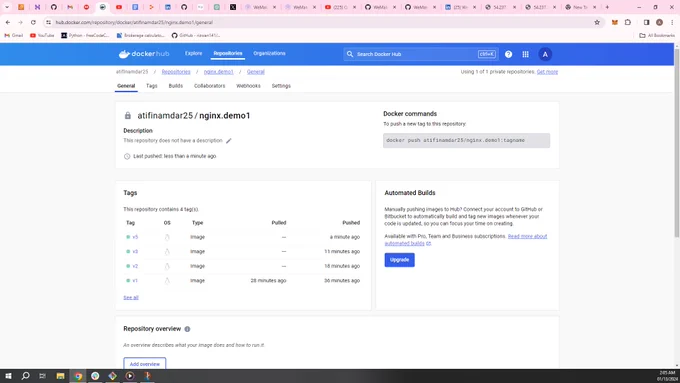Open Task View in the taskbar
680x383 pixels.
[42, 376]
